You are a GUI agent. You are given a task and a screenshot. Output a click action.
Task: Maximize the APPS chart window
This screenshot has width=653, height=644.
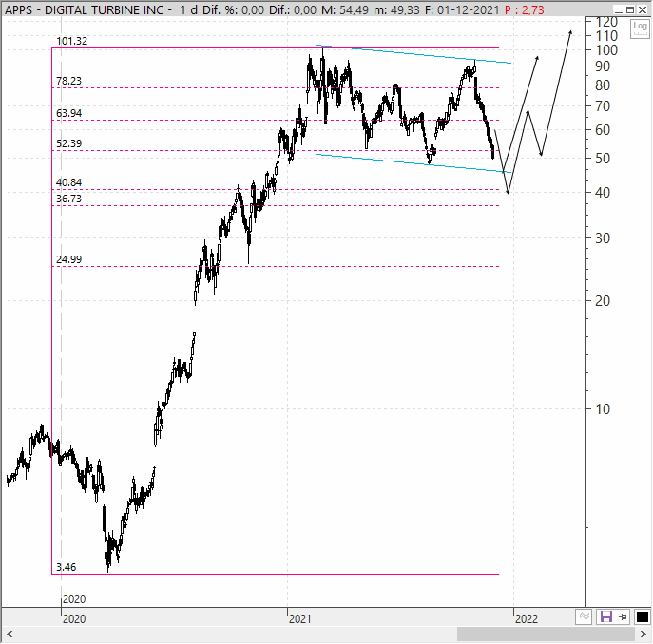[x=630, y=9]
